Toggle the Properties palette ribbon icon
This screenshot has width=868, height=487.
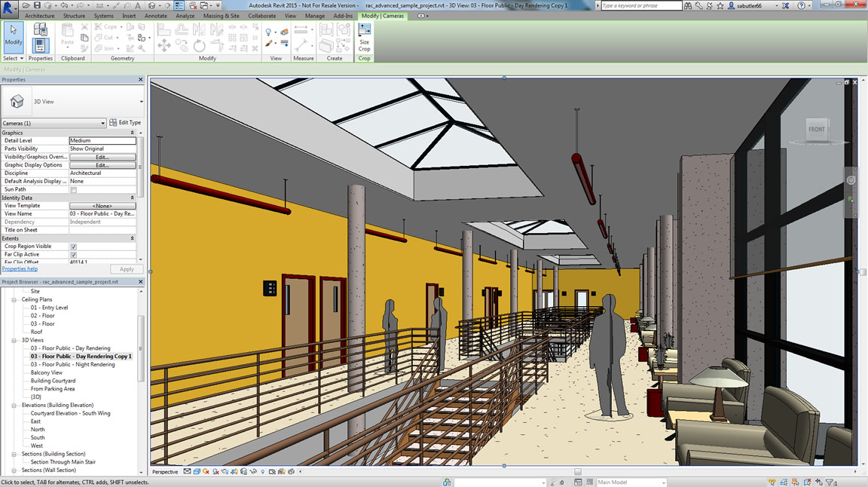41,38
